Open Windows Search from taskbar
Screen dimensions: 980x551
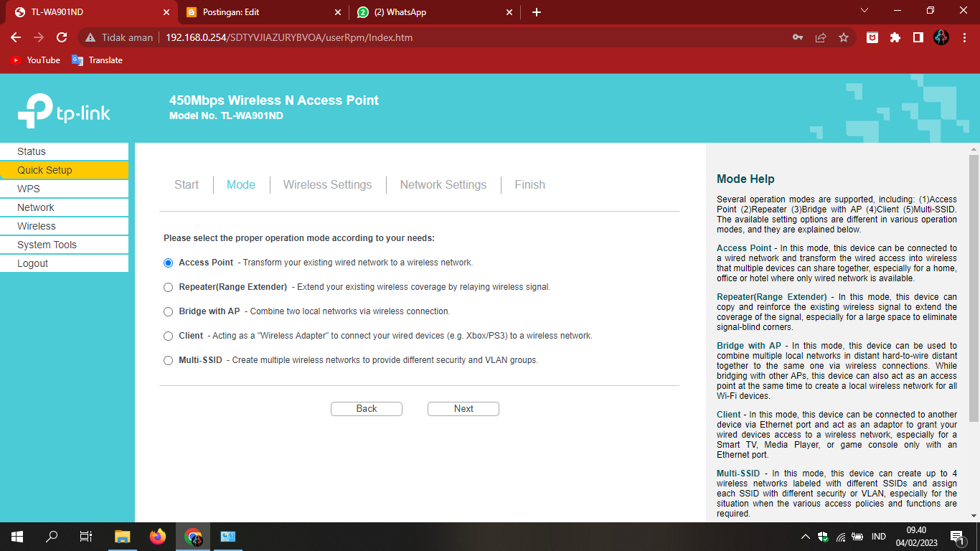[x=52, y=537]
